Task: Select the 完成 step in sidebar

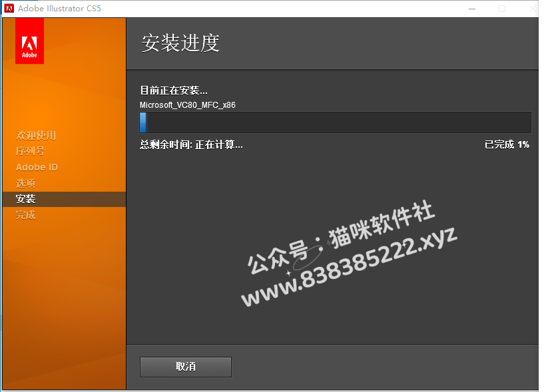Action: point(25,215)
